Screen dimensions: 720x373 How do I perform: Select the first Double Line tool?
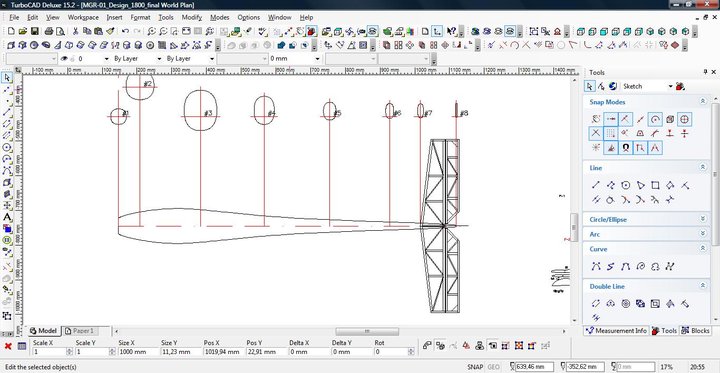point(596,303)
